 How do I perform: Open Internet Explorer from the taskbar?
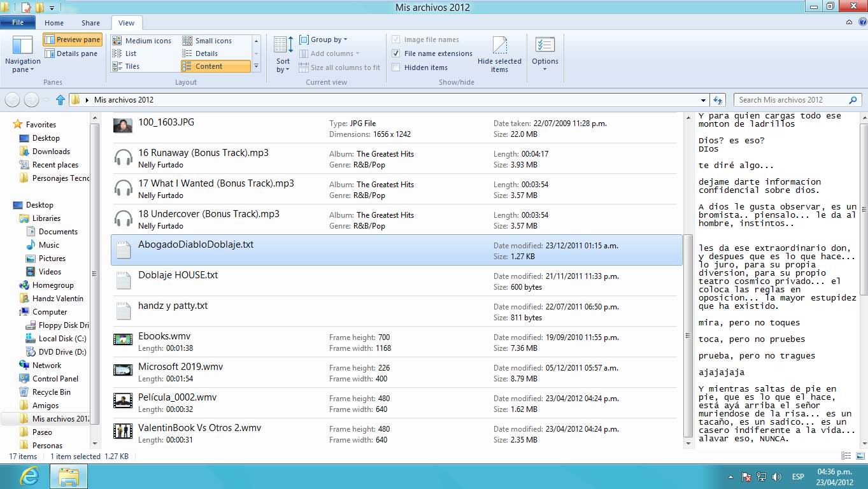[x=29, y=476]
